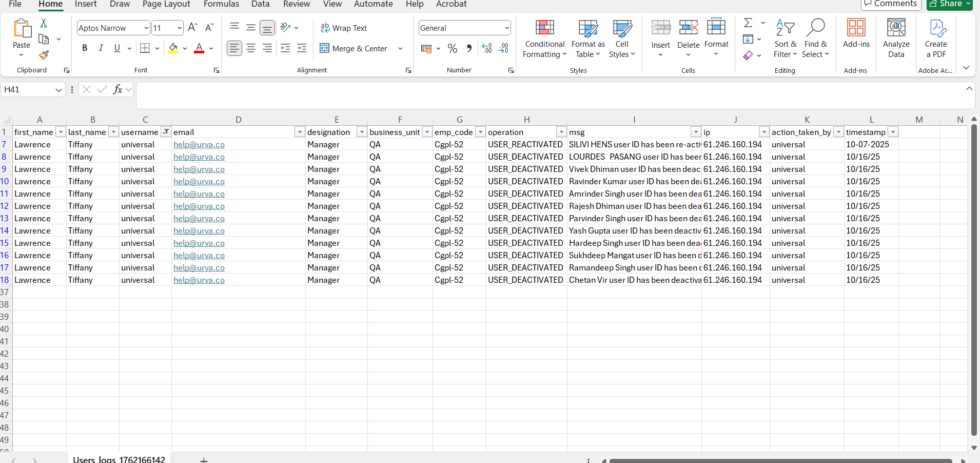Screen dimensions: 980x463
Task: Click the Format Painter brush icon
Action: [44, 55]
